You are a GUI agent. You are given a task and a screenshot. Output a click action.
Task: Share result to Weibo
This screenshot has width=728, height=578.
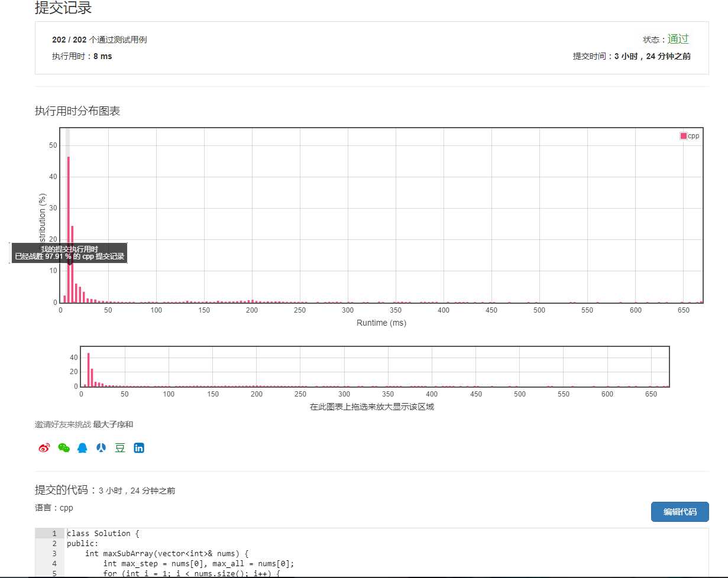click(44, 448)
